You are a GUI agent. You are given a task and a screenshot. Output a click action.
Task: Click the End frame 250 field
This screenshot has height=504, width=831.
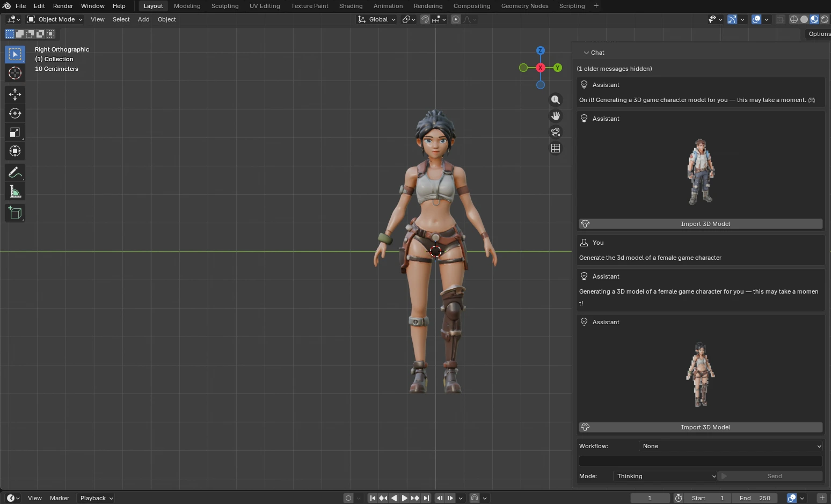755,498
